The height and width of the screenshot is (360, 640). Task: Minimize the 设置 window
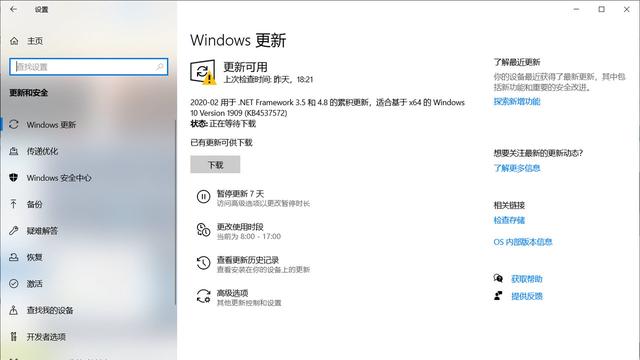pyautogui.click(x=576, y=9)
